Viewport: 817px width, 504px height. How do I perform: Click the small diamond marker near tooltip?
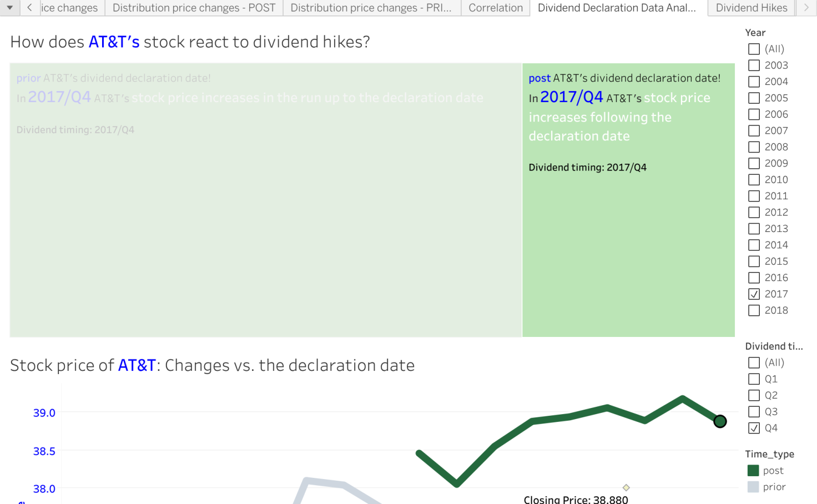click(x=626, y=487)
